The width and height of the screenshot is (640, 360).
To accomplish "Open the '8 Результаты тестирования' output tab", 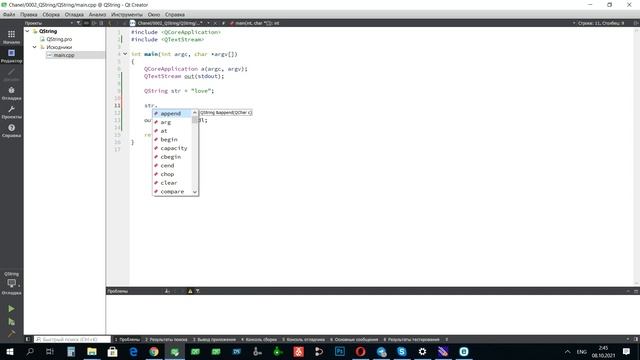I will pos(411,339).
